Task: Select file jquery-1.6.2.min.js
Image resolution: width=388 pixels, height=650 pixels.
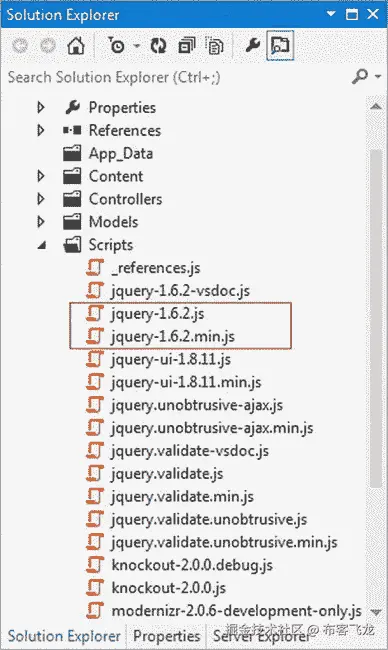Action: [x=173, y=337]
